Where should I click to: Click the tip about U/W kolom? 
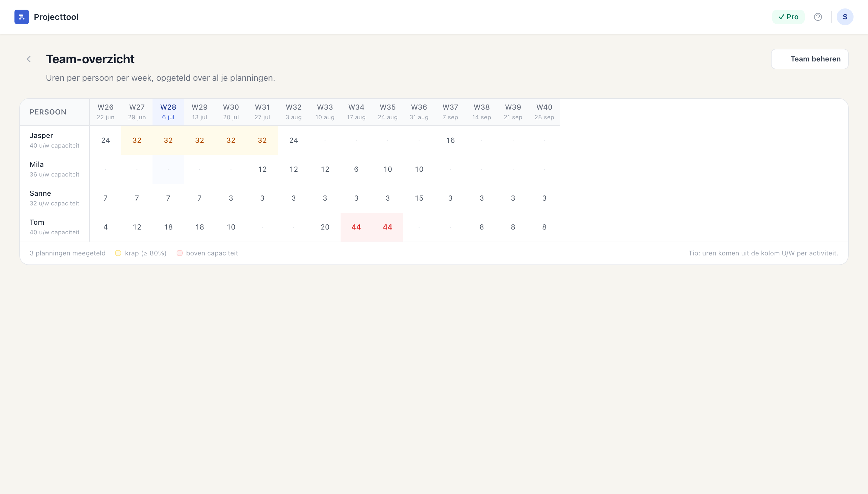(x=763, y=253)
